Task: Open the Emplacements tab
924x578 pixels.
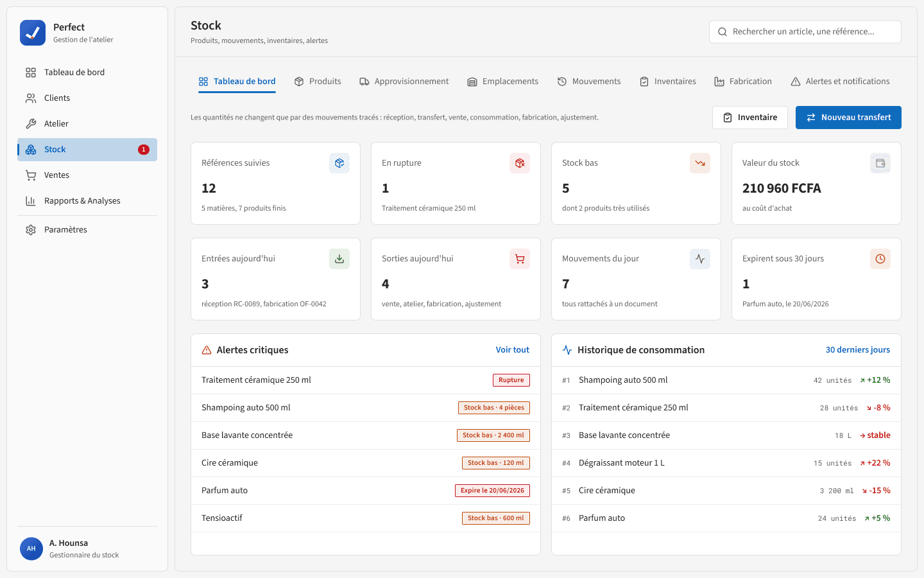Action: pos(503,82)
